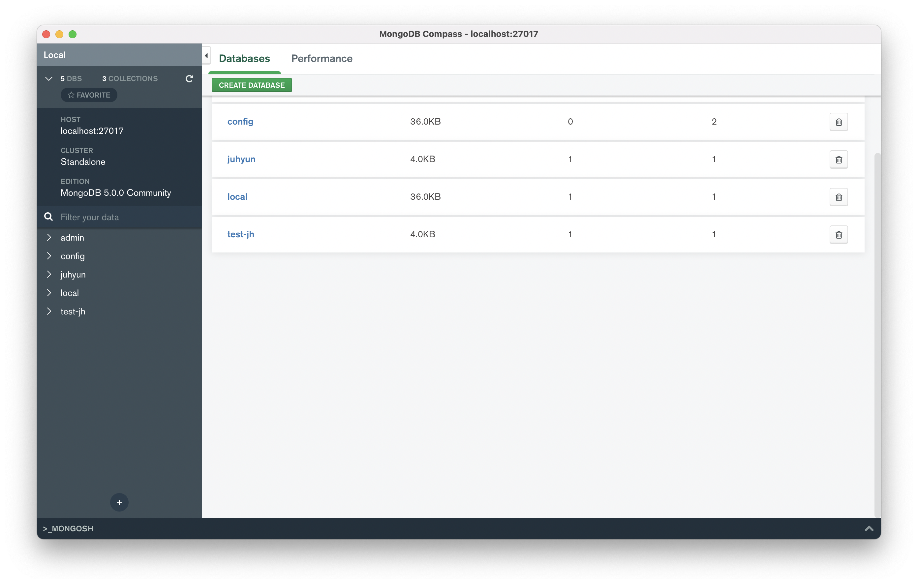Open the config database link
This screenshot has height=588, width=918.
pyautogui.click(x=240, y=121)
